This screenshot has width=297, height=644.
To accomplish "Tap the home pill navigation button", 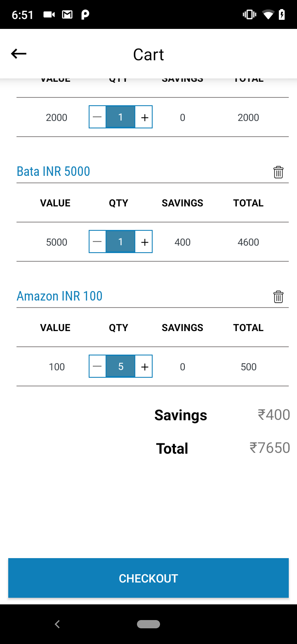I will (148, 624).
